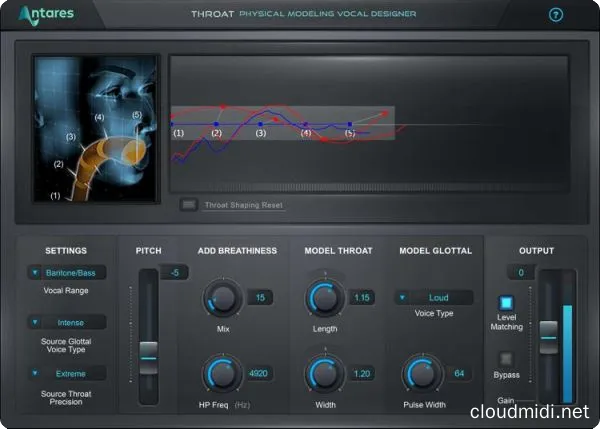This screenshot has width=600, height=429.
Task: Select throat graph blue point (4)
Action: coord(305,124)
